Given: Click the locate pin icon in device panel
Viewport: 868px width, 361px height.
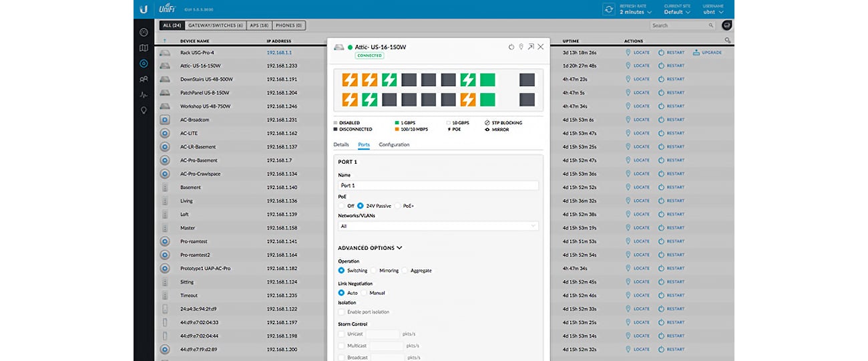Looking at the screenshot, I should 521,47.
